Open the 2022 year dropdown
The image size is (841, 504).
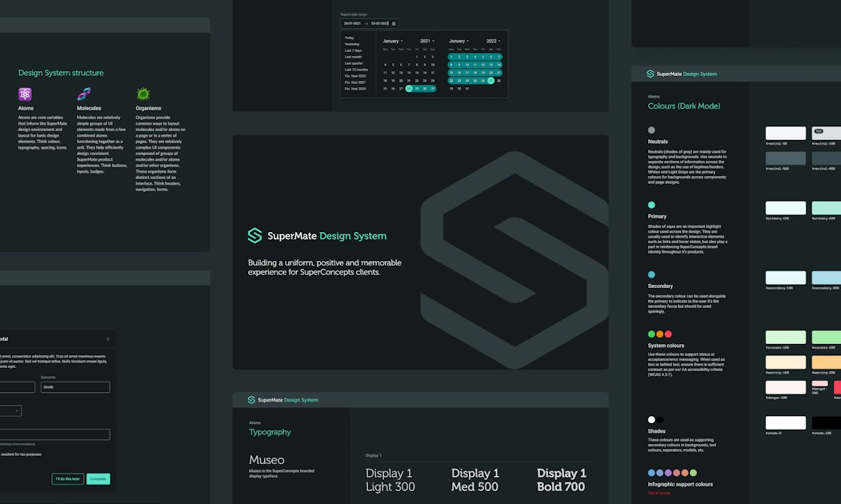pyautogui.click(x=494, y=41)
